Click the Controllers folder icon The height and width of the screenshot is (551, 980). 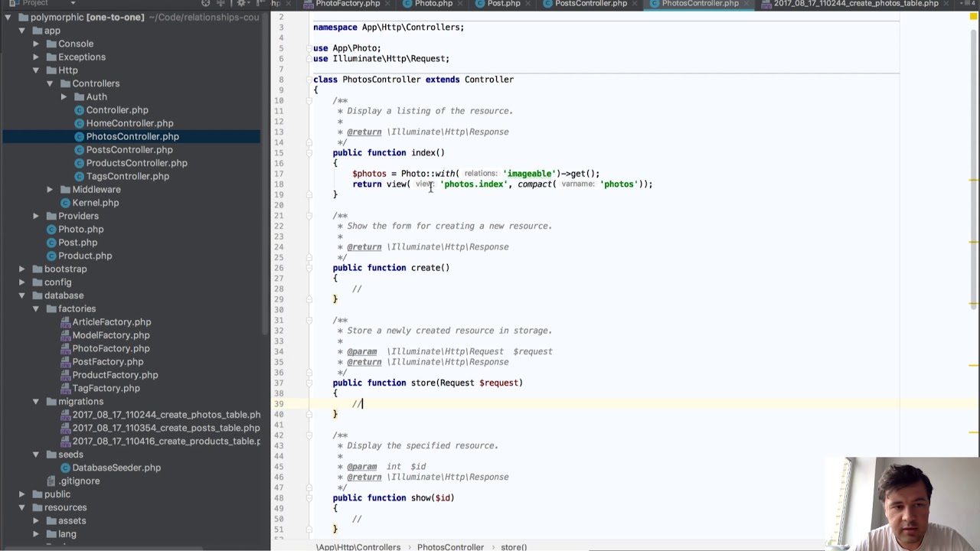pos(65,83)
